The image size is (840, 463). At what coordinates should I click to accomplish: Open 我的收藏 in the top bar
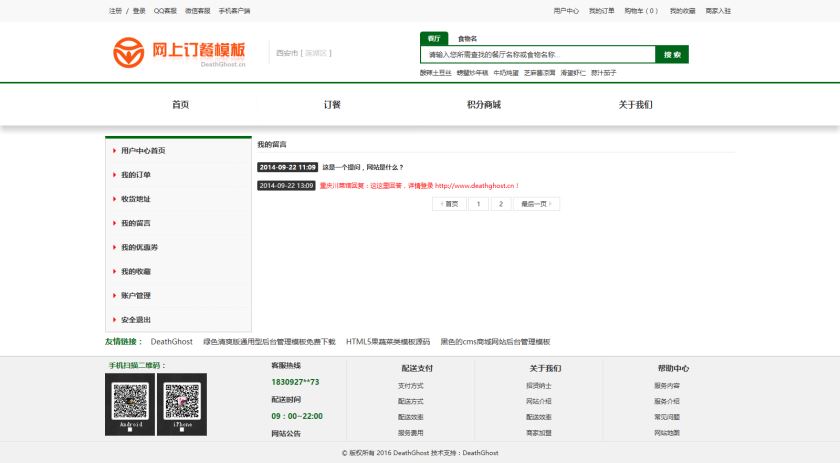point(682,11)
